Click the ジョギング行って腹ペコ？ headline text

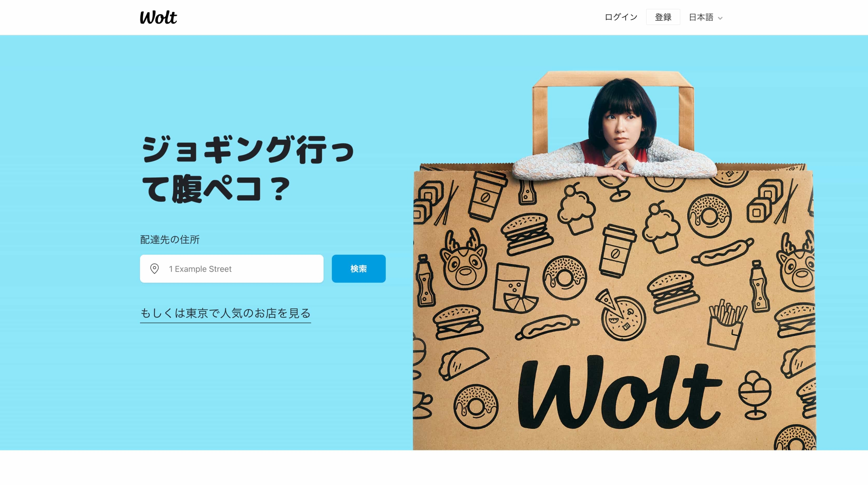click(248, 169)
